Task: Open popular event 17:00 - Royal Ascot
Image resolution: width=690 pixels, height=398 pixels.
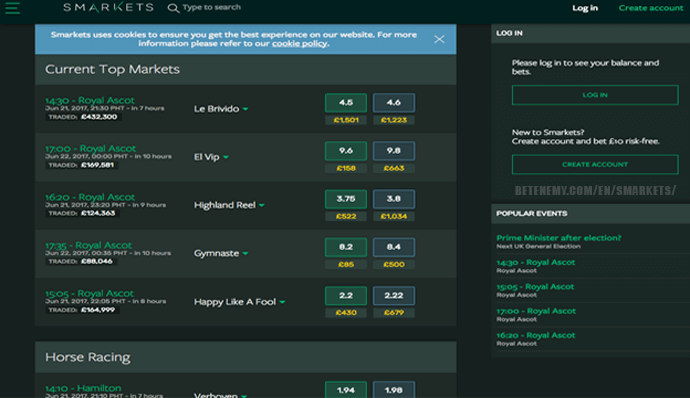Action: click(536, 311)
